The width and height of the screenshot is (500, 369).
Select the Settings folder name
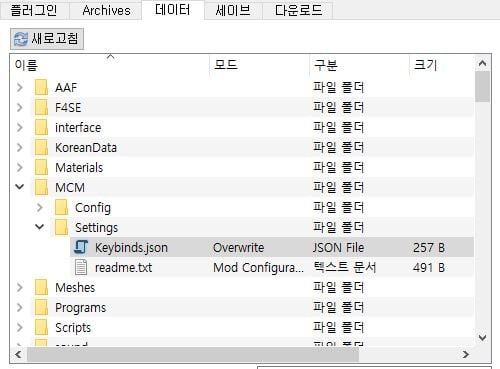click(96, 228)
